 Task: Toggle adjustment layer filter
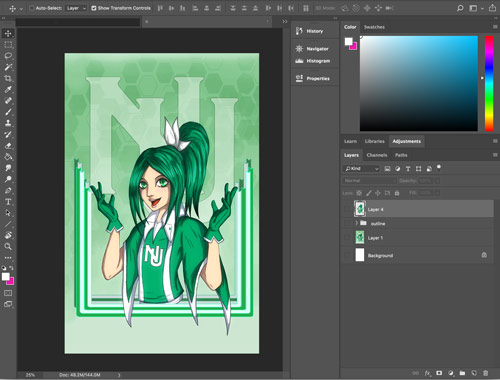(398, 169)
